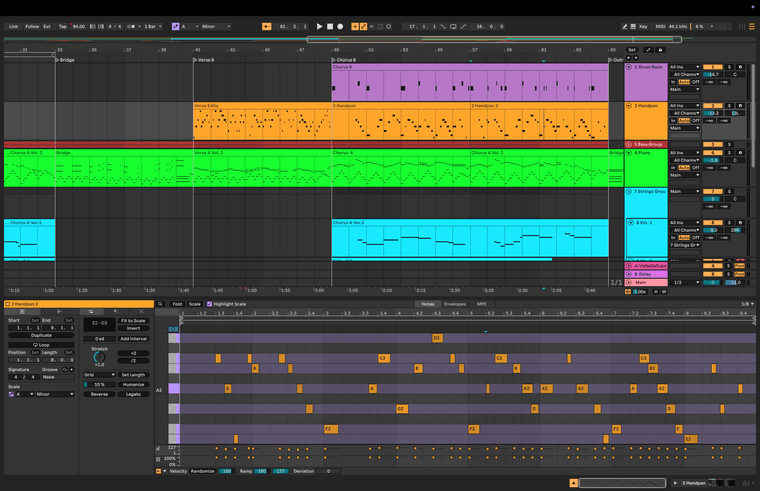Open the Handpan Main output dropdown
This screenshot has width=760, height=491.
(684, 128)
